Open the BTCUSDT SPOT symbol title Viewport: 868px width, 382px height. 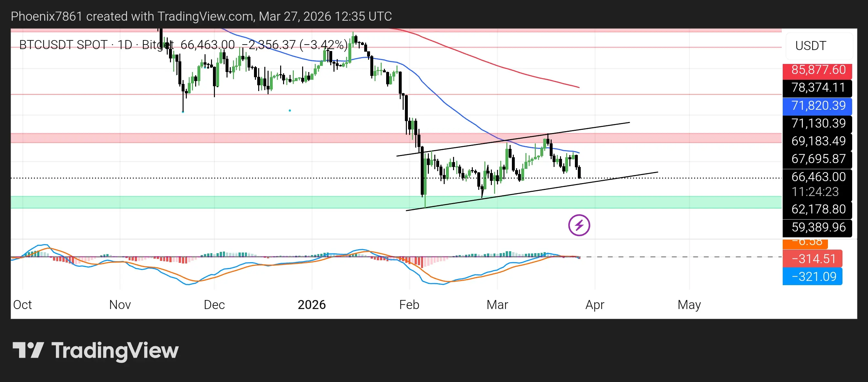point(63,45)
